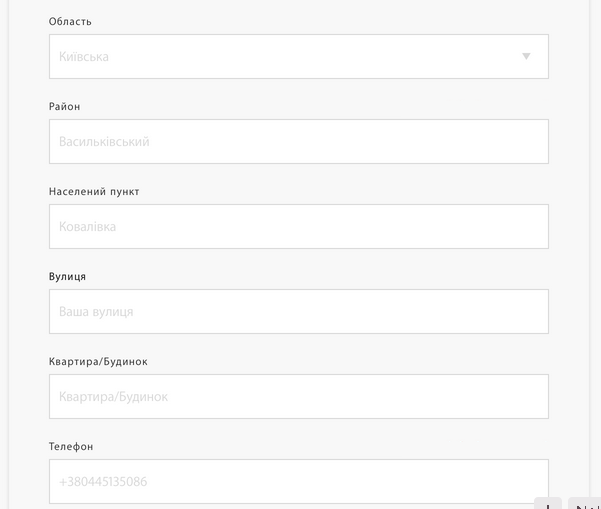The image size is (601, 509).
Task: Click into the Вулиця input field
Action: (x=298, y=312)
